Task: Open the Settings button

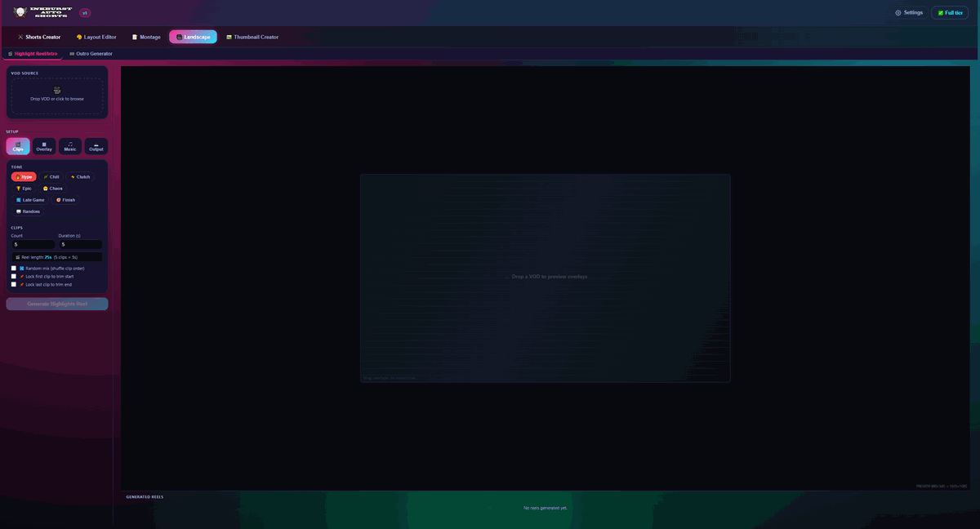Action: [x=909, y=13]
